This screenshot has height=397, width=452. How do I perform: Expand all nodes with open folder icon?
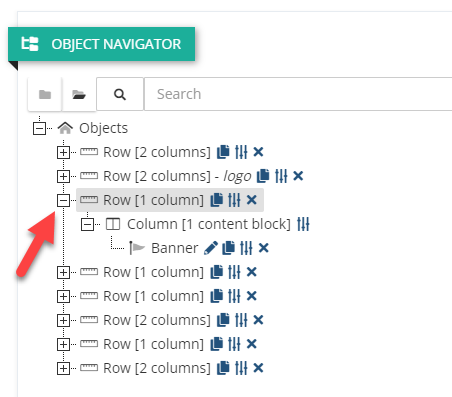click(79, 94)
